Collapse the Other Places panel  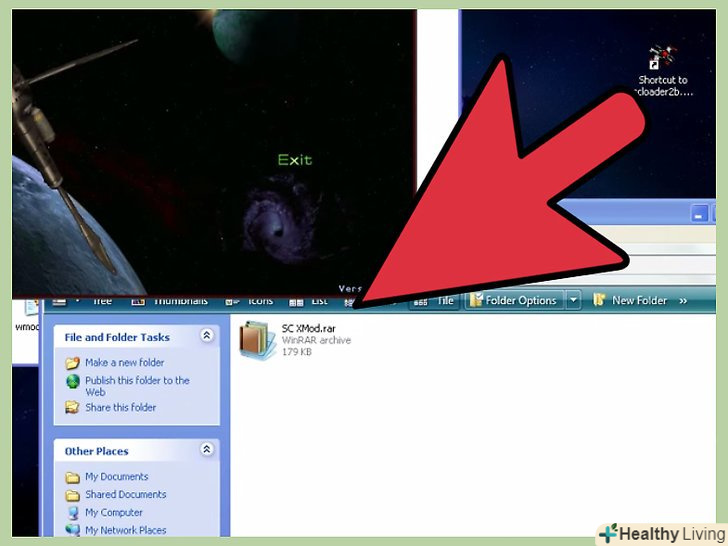click(207, 449)
